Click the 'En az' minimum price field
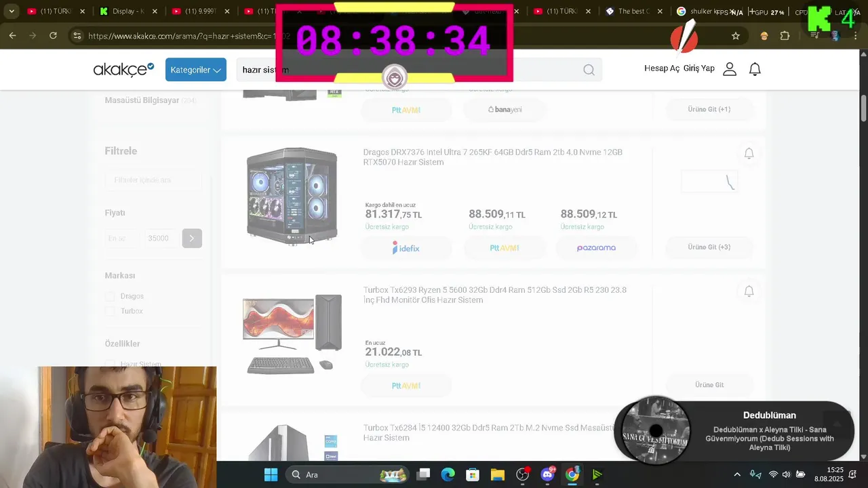This screenshot has width=868, height=488. 122,238
